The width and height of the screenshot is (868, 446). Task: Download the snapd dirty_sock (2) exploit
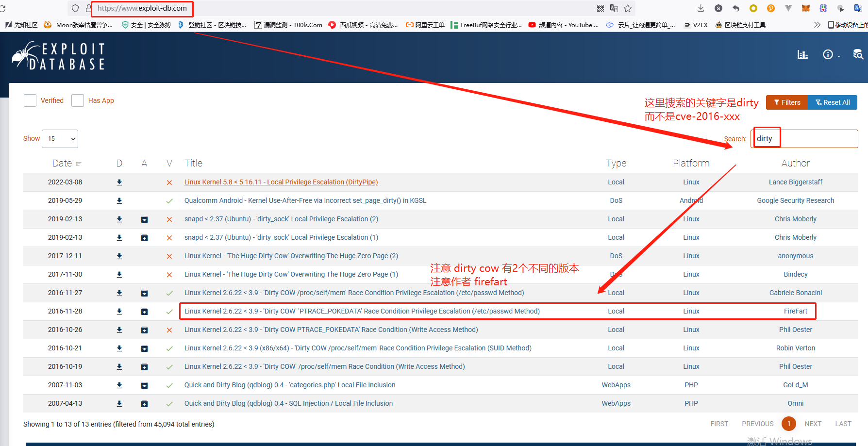[x=119, y=219]
